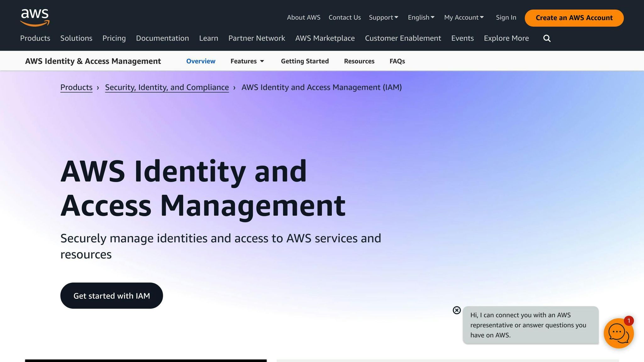Navigate to Products in the breadcrumb
Viewport: 644px width, 362px height.
tap(76, 87)
